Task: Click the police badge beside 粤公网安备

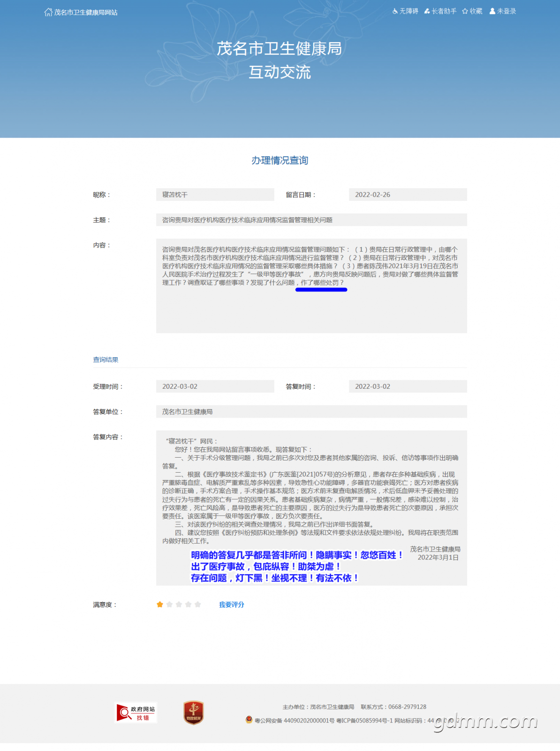Action: 249,720
